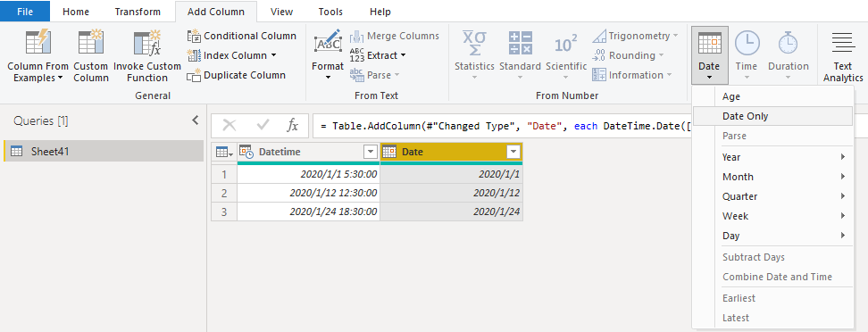Screen dimensions: 868x332
Task: Expand the Extract dropdown arrow
Action: tap(403, 55)
